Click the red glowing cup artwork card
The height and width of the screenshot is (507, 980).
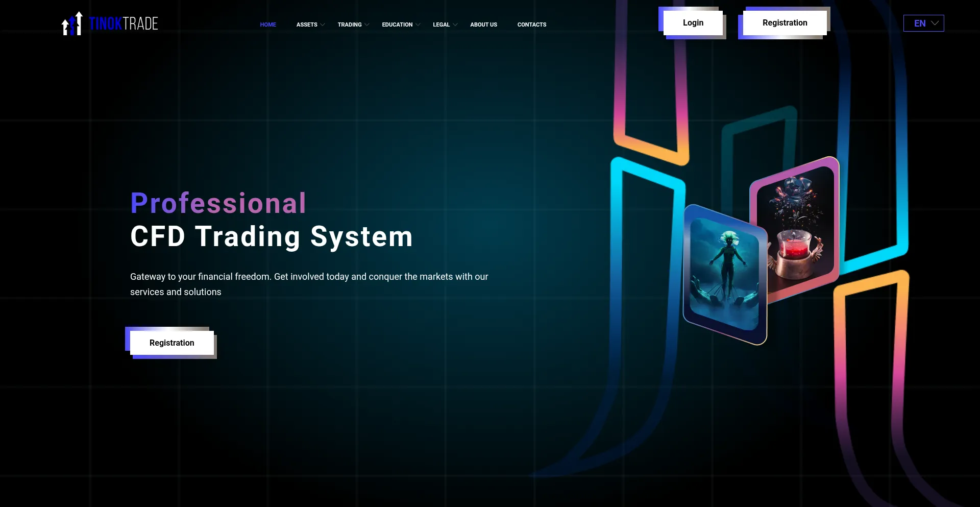[795, 227]
